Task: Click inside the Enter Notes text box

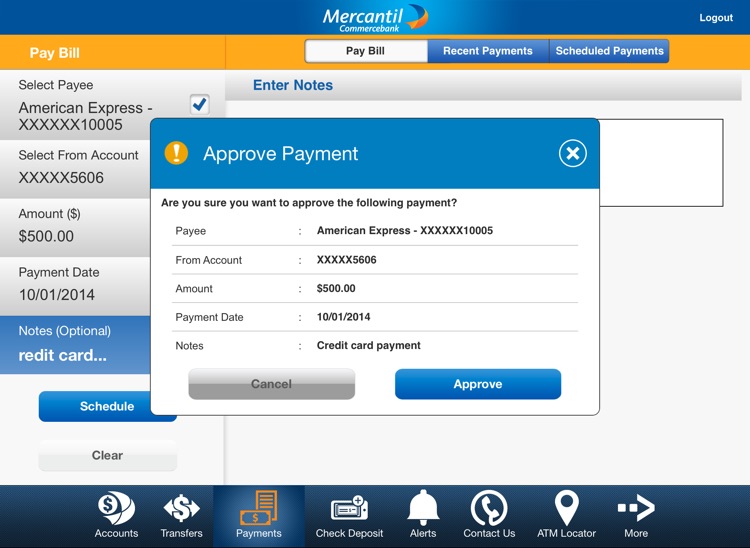Action: 661,163
